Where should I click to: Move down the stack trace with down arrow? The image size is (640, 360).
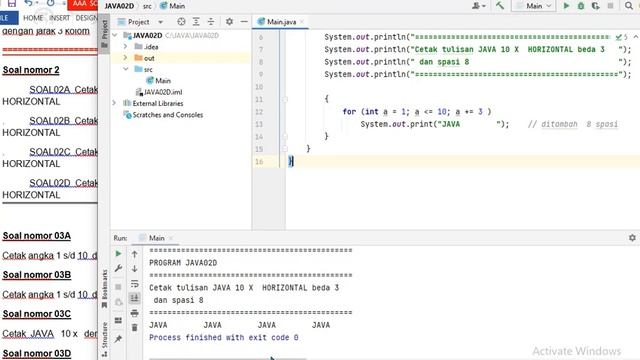click(135, 269)
